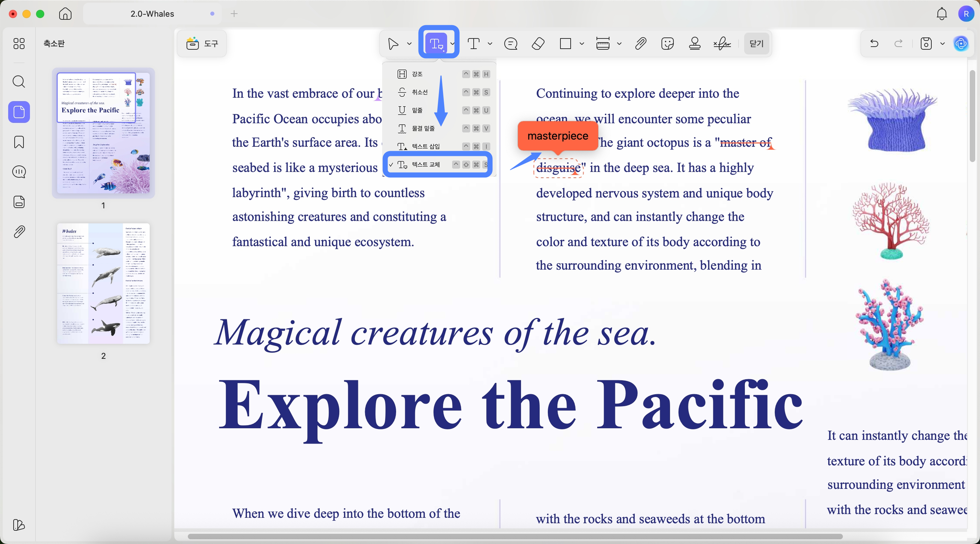Click the save file icon
The width and height of the screenshot is (980, 544).
(x=926, y=44)
